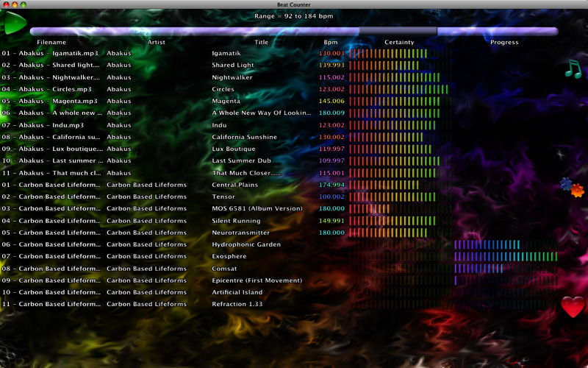Click the green play arrow button

(15, 23)
